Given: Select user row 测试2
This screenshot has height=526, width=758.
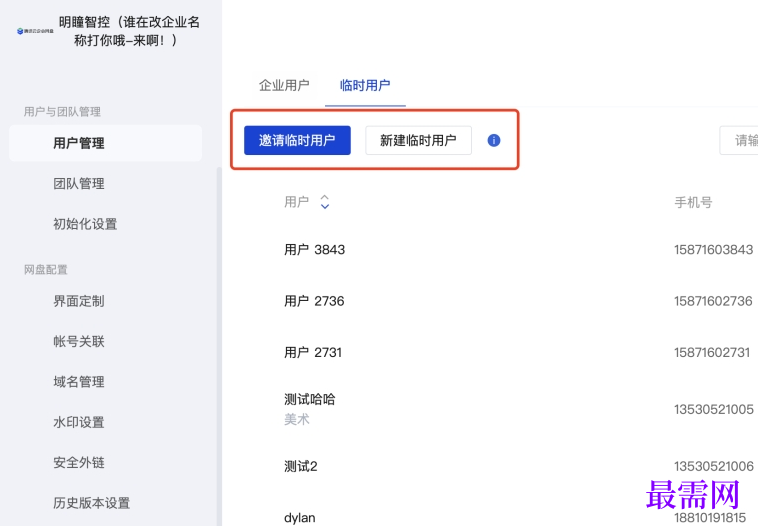Looking at the screenshot, I should pos(301,467).
